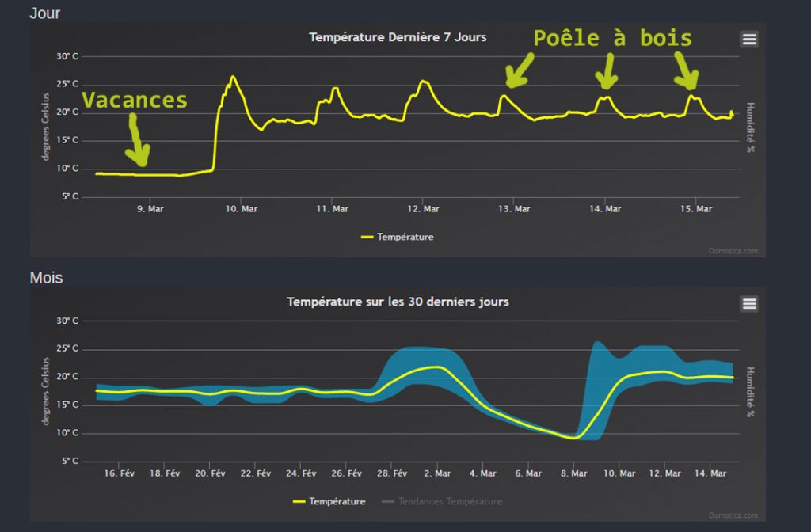Click the "18. Fév" date label on the 30-day chart
Screen dimensions: 811x532
165,473
